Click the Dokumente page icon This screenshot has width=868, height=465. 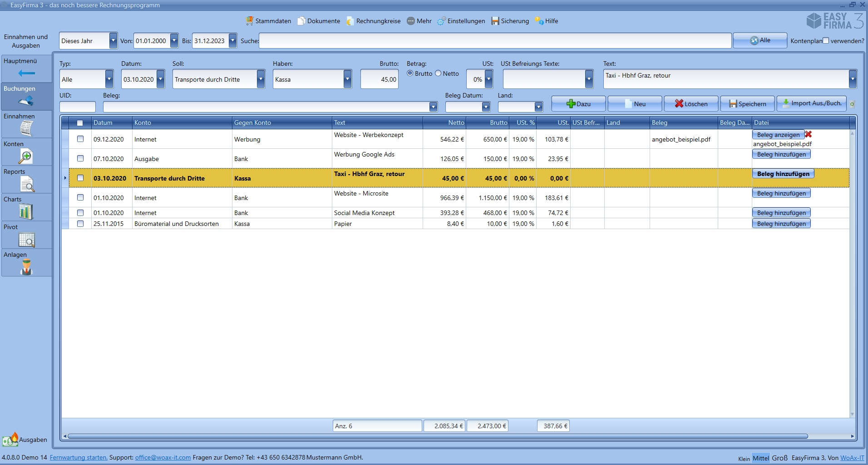pos(301,21)
